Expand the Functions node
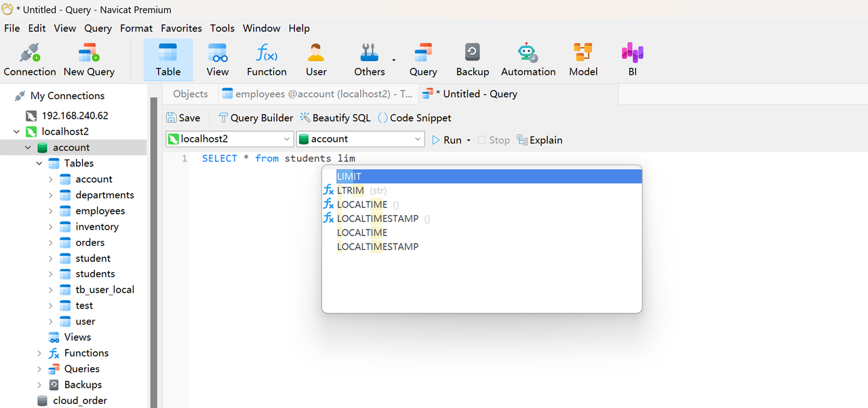This screenshot has width=868, height=408. coord(39,353)
